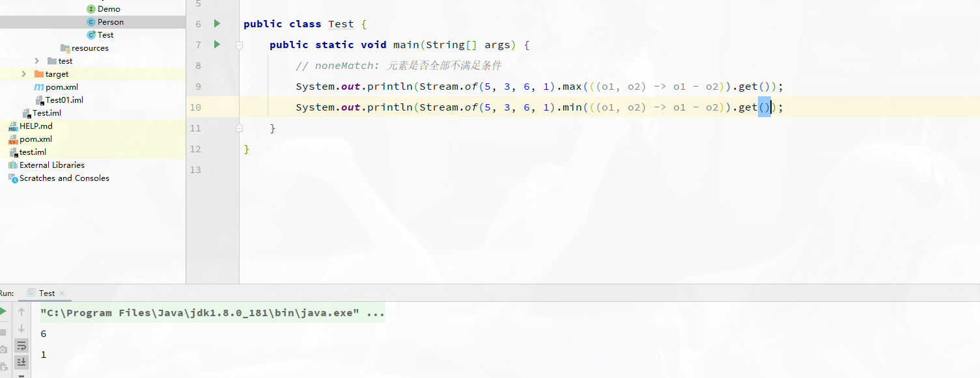Open Demo interface in project tree
The height and width of the screenshot is (378, 980).
pyautogui.click(x=109, y=8)
